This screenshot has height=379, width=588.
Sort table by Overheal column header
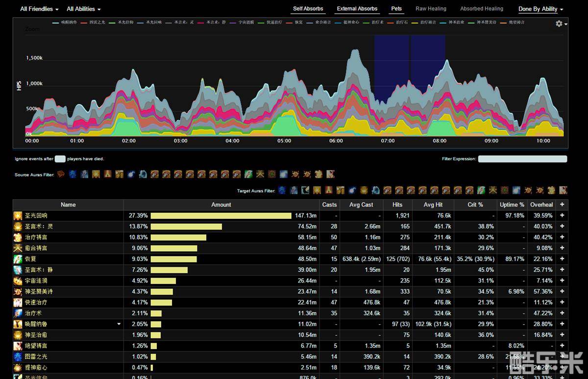[x=541, y=205]
